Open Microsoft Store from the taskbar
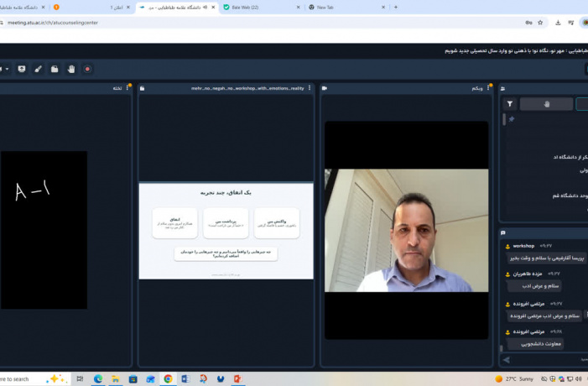 coord(133,379)
